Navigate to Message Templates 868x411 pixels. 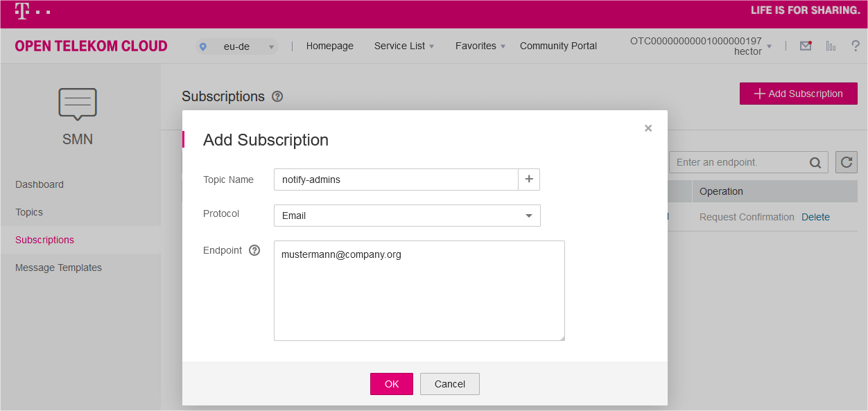pyautogui.click(x=58, y=268)
